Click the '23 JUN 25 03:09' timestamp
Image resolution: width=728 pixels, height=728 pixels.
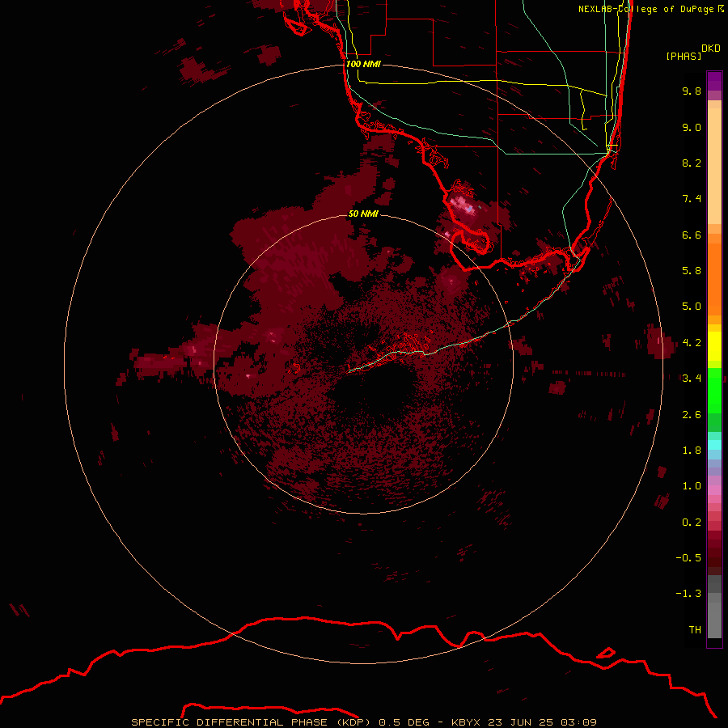(x=542, y=722)
